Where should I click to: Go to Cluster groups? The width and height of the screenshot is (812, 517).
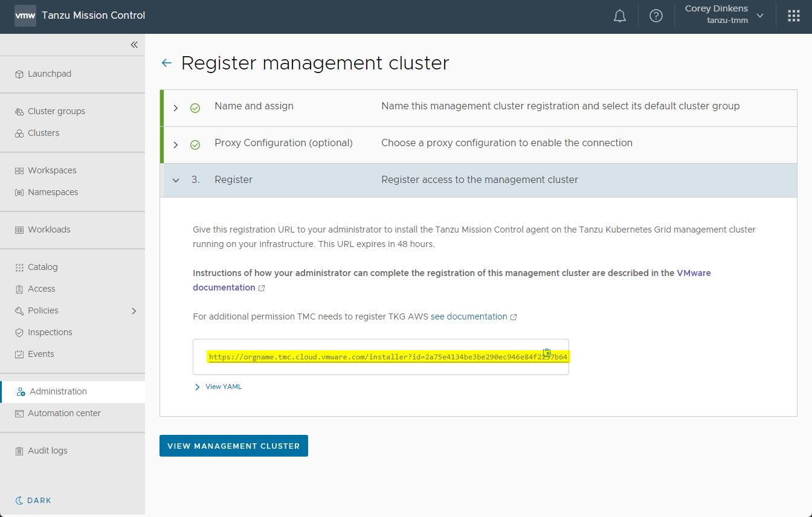(x=56, y=111)
